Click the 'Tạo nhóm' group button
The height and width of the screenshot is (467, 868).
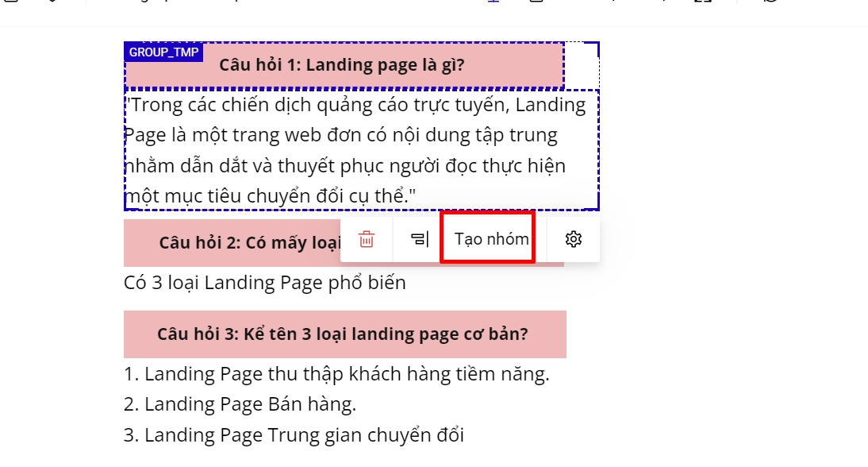(x=491, y=239)
